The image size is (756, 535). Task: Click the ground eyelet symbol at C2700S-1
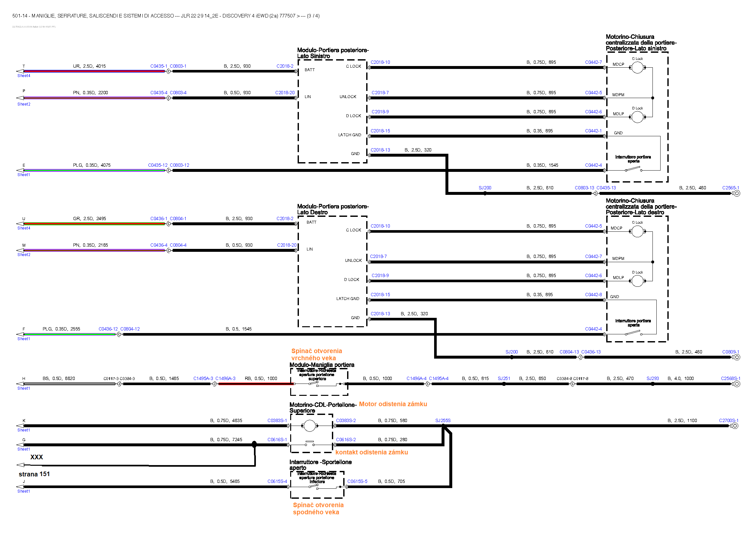click(x=735, y=426)
